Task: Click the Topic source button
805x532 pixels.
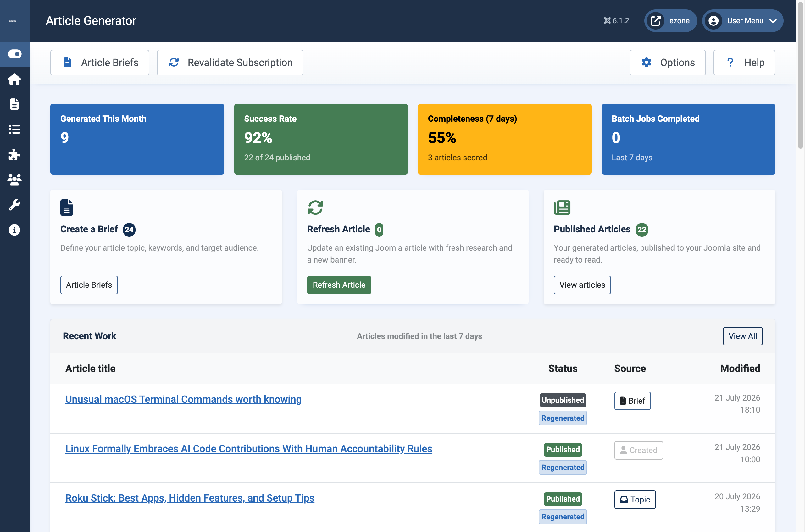Action: coord(635,500)
